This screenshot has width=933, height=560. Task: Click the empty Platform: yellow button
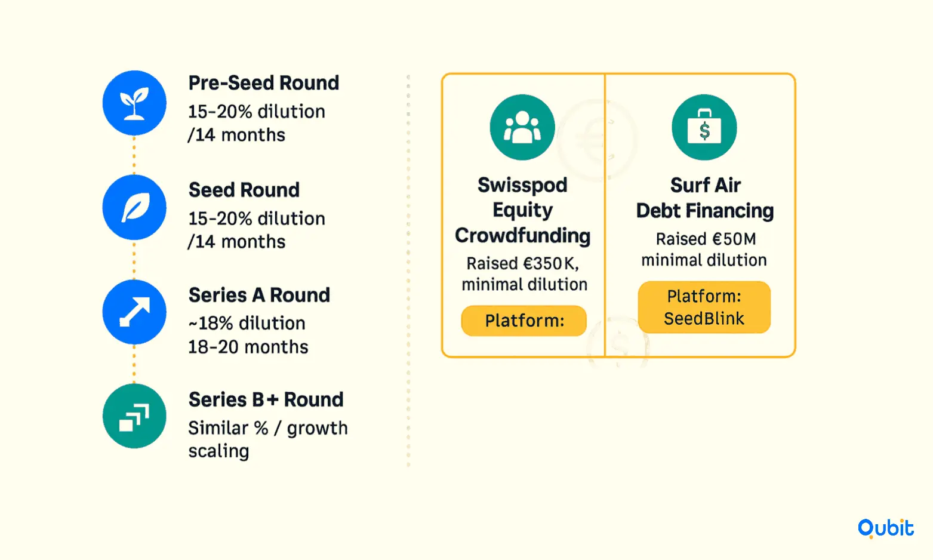[x=524, y=321]
